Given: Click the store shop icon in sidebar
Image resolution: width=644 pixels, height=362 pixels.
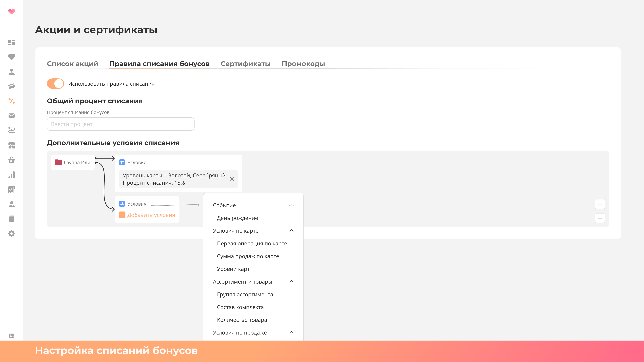Looking at the screenshot, I should pos(12,145).
